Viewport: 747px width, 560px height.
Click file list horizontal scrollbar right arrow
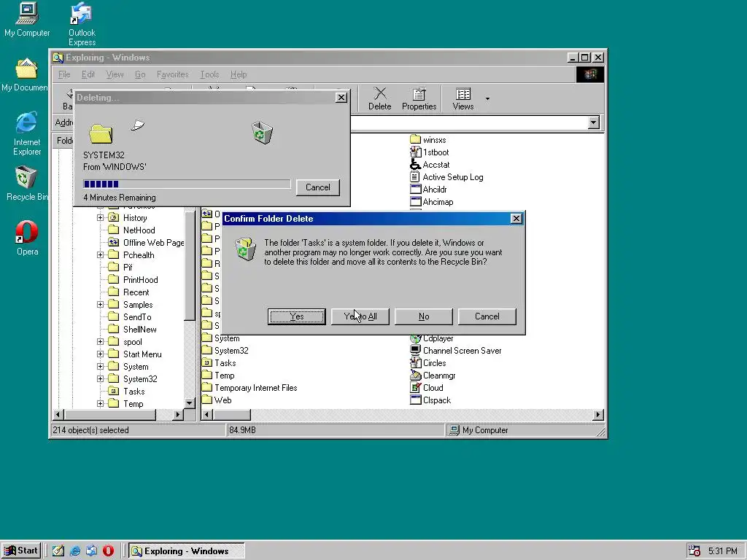[598, 415]
